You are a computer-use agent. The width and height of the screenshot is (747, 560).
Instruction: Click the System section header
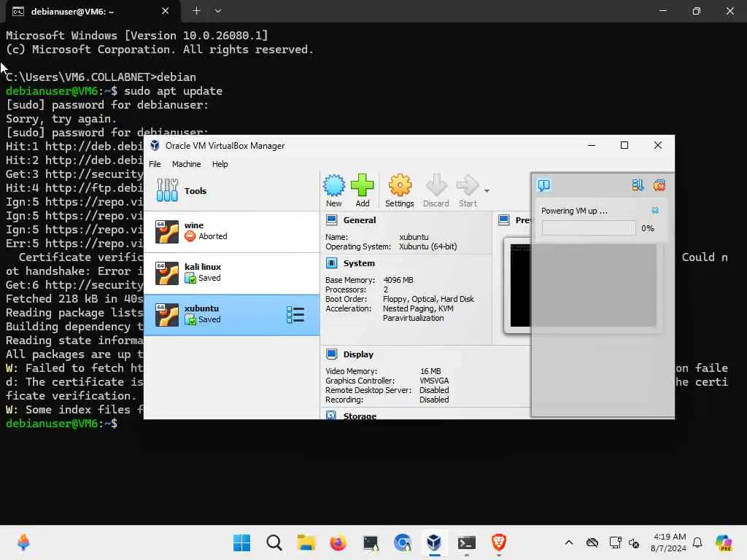pyautogui.click(x=359, y=263)
